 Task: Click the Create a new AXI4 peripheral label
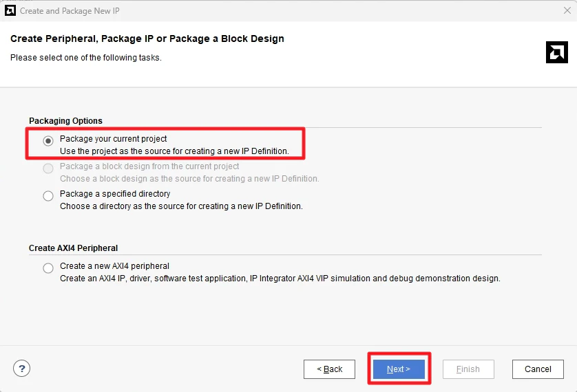click(114, 266)
